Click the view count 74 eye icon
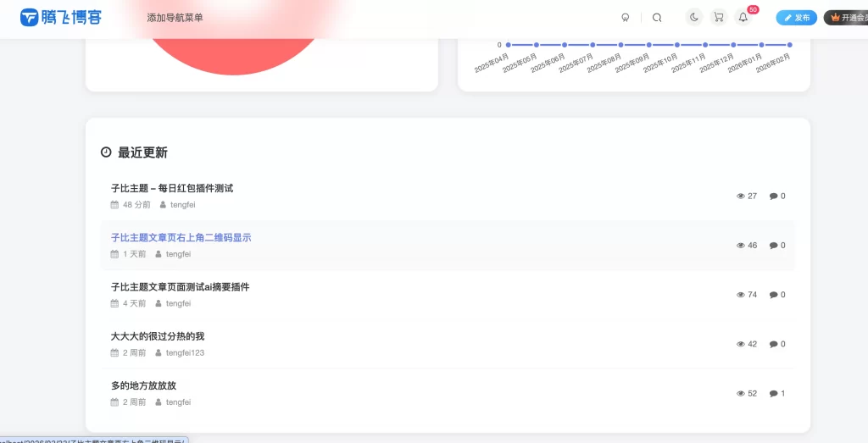Screen dimensions: 868x443 click(x=741, y=295)
